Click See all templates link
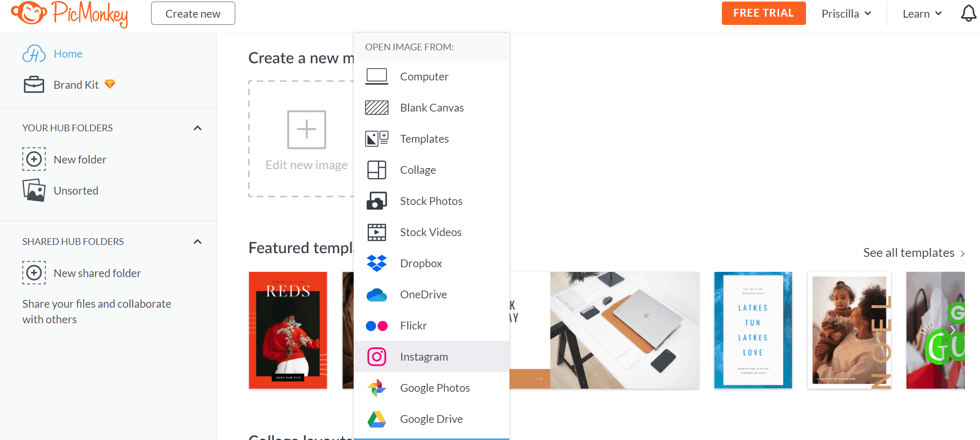The image size is (980, 440). pos(909,253)
